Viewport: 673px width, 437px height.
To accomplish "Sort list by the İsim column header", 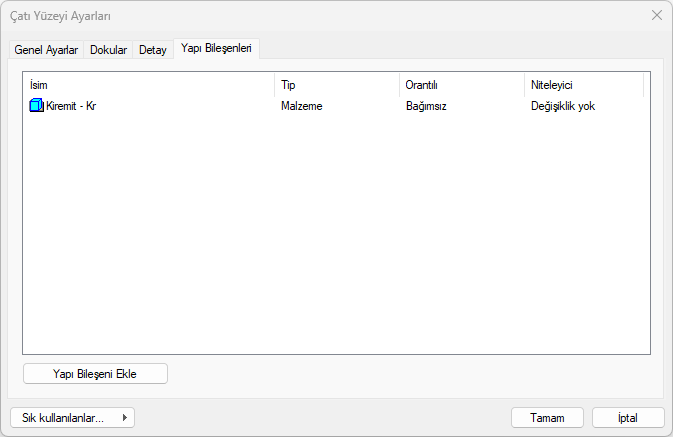I will pyautogui.click(x=148, y=85).
